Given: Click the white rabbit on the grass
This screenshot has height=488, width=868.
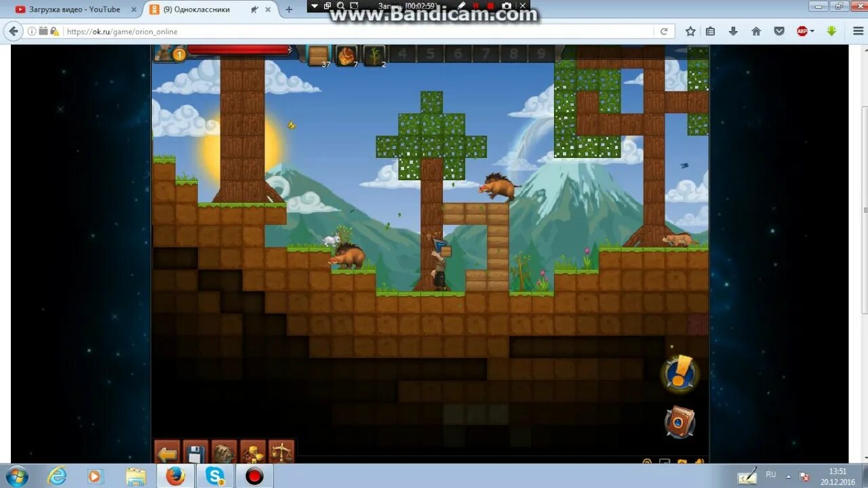Looking at the screenshot, I should pyautogui.click(x=332, y=240).
